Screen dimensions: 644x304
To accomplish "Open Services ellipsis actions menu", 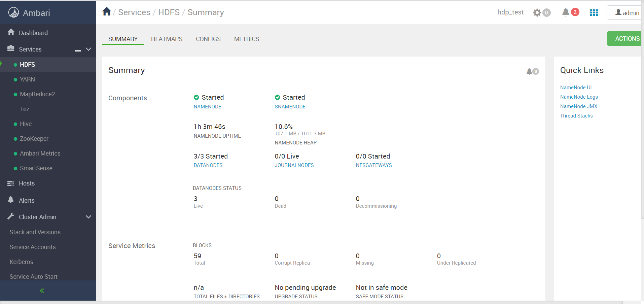I will point(78,50).
